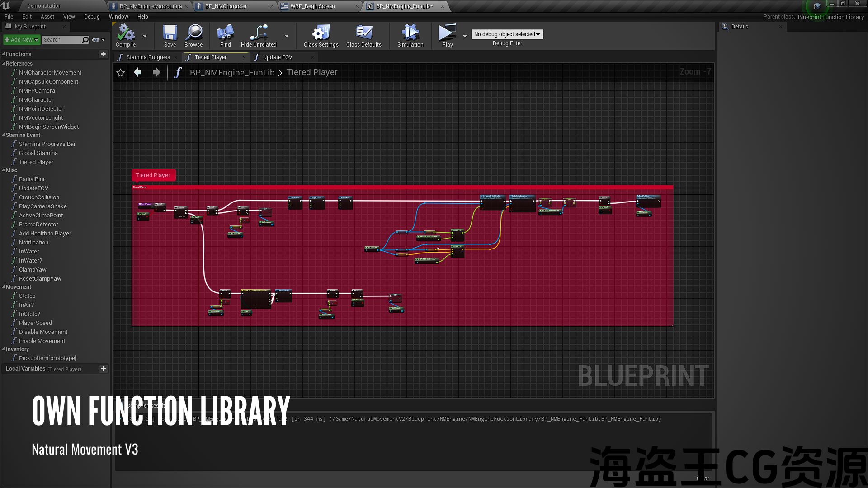
Task: Open Class Settings in toolbar
Action: tap(321, 33)
